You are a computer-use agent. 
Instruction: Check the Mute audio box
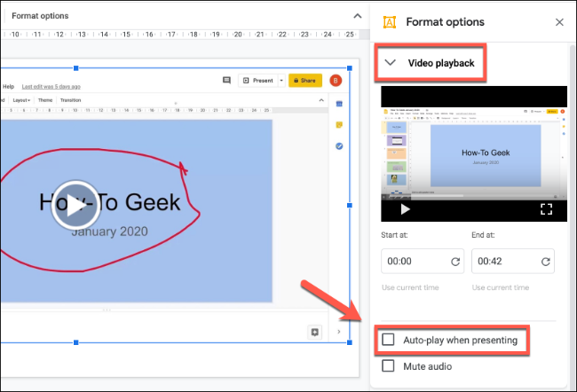coord(388,365)
